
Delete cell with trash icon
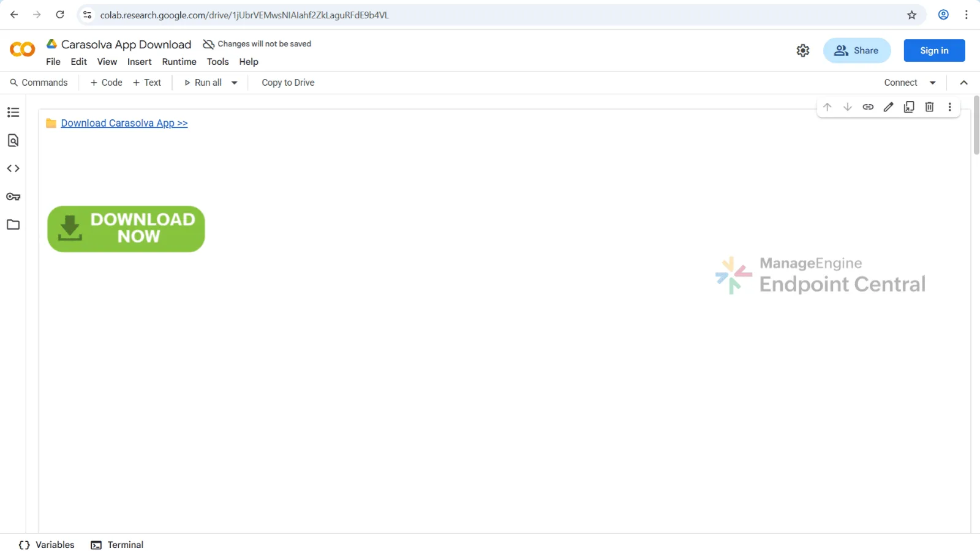(929, 107)
